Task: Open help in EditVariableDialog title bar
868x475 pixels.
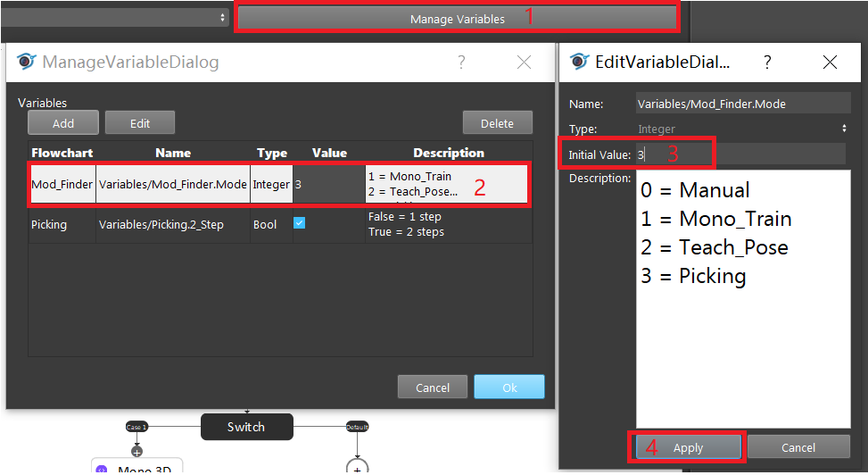Action: (x=767, y=62)
